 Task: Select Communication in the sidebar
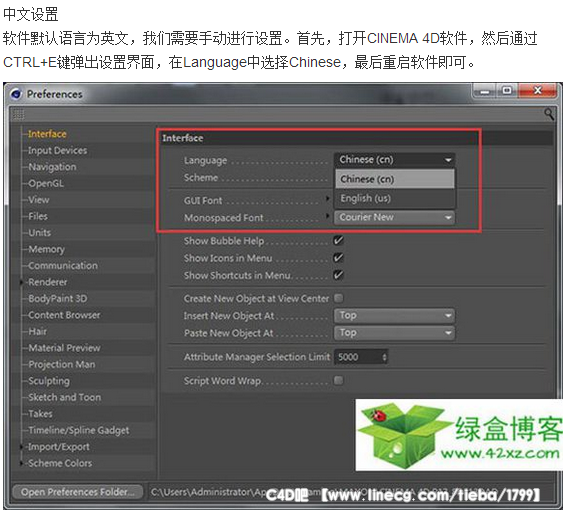click(63, 265)
